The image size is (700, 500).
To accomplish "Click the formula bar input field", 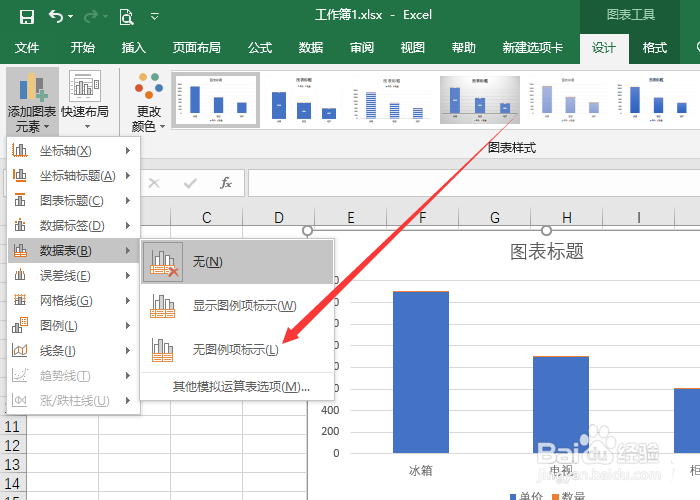I will 474,183.
